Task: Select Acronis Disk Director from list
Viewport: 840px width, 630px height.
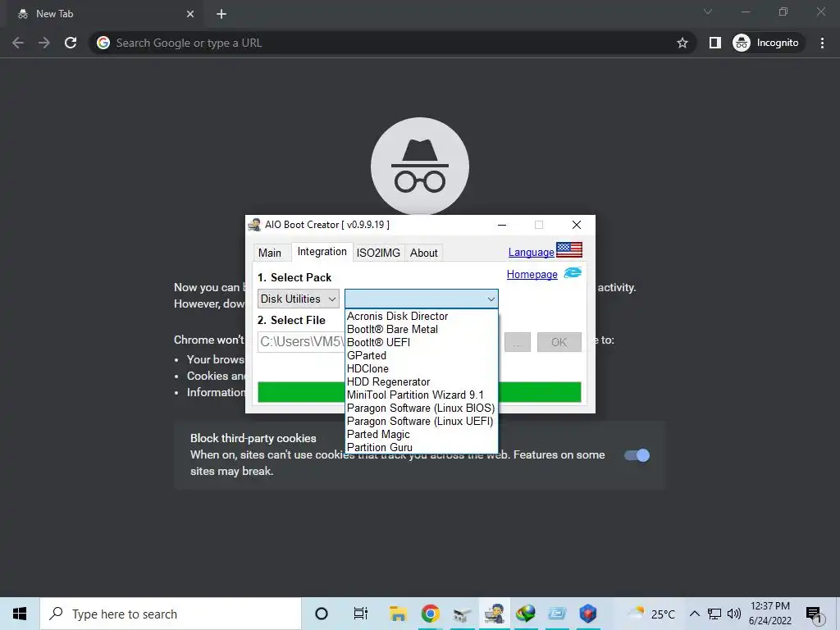Action: pos(421,316)
